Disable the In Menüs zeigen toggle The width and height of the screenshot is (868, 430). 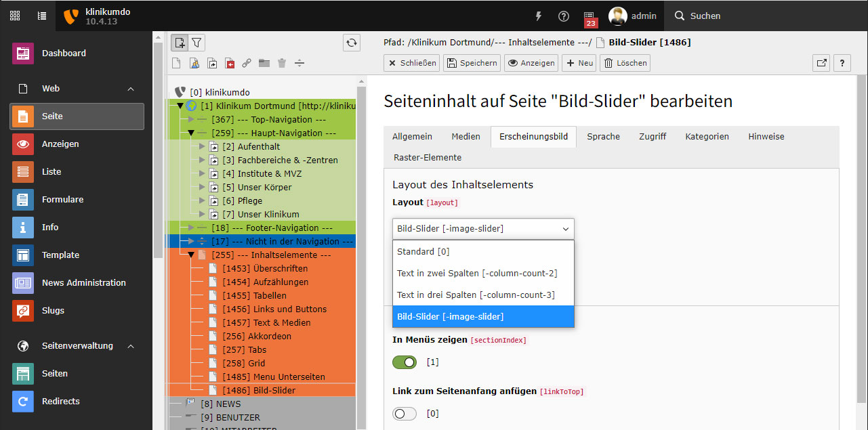coord(405,362)
